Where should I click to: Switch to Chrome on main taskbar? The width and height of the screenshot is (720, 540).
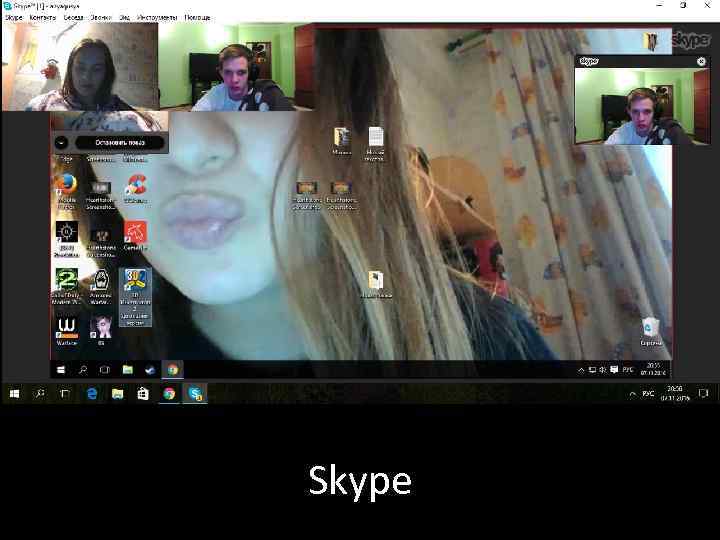coord(169,394)
